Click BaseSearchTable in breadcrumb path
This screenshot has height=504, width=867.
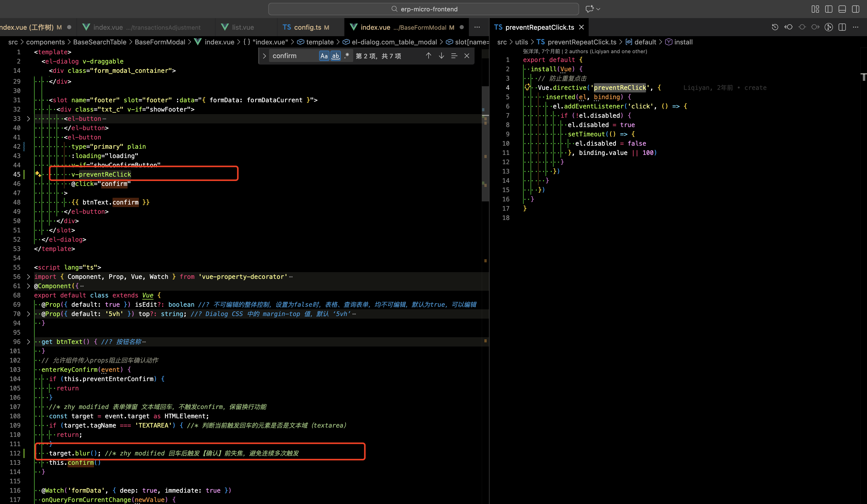coord(100,42)
